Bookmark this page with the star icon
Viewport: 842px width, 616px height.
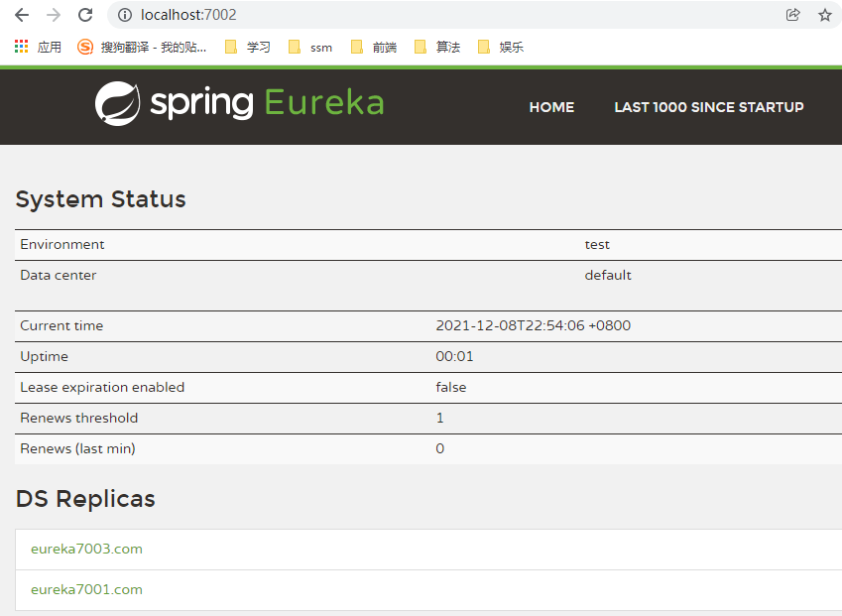tap(824, 15)
